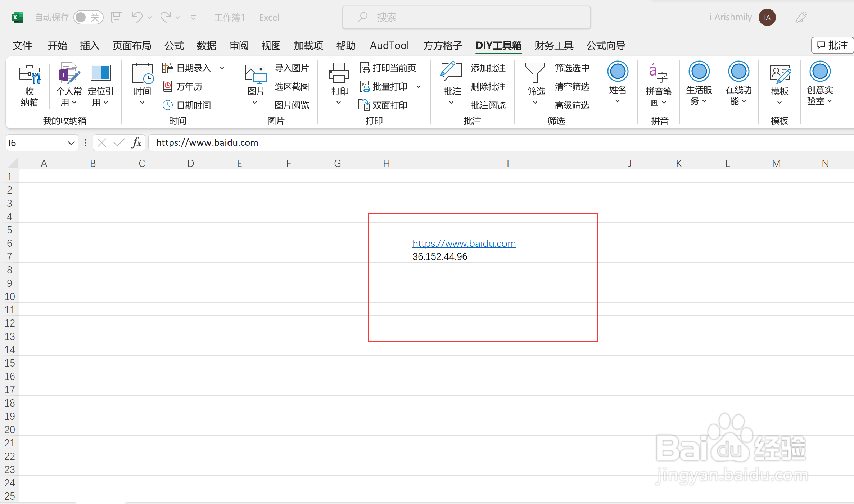854x504 pixels.
Task: Click the 姓名 blue circle icon
Action: [618, 71]
